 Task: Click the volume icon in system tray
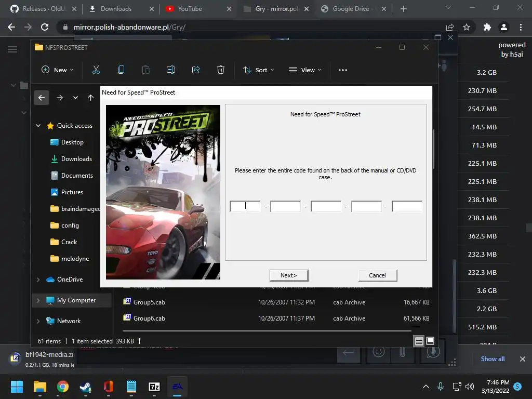pos(470,387)
